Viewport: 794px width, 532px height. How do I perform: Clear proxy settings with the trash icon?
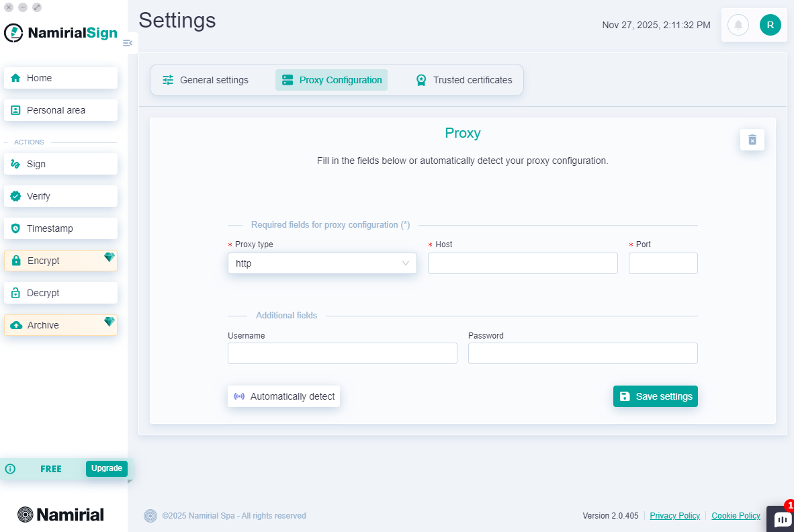pos(752,140)
